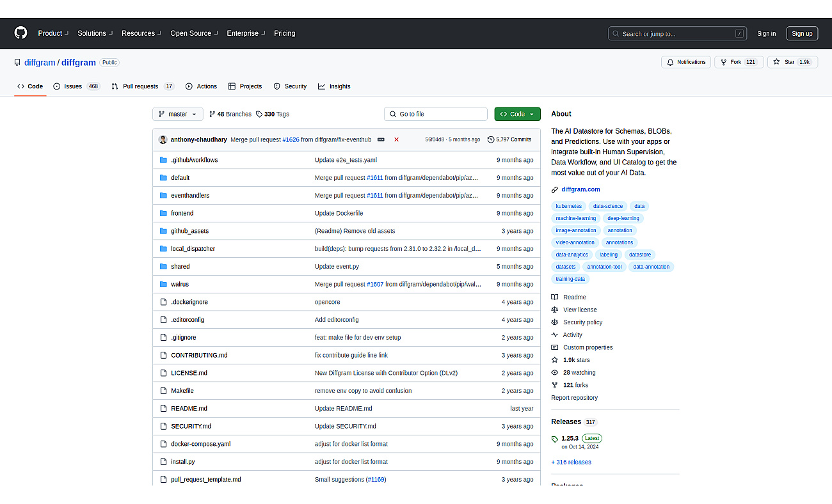
Task: Switch to the Insights tab
Action: coord(334,86)
